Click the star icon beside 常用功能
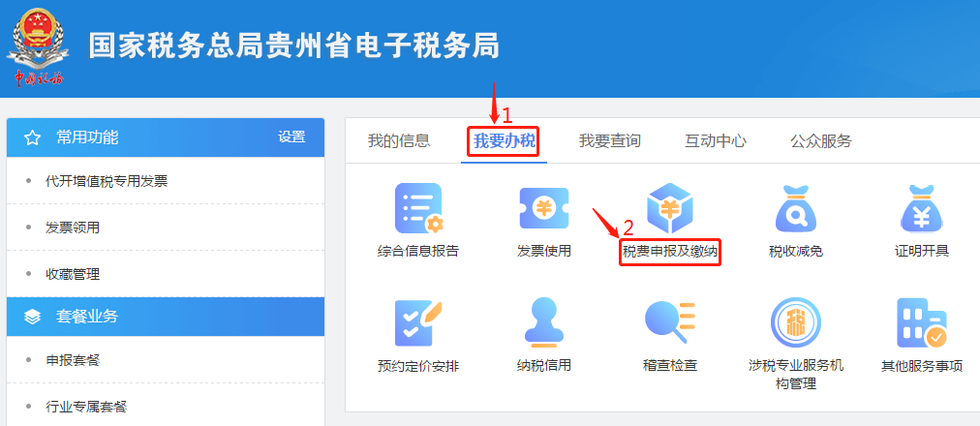Viewport: 980px width, 426px height. tap(32, 138)
